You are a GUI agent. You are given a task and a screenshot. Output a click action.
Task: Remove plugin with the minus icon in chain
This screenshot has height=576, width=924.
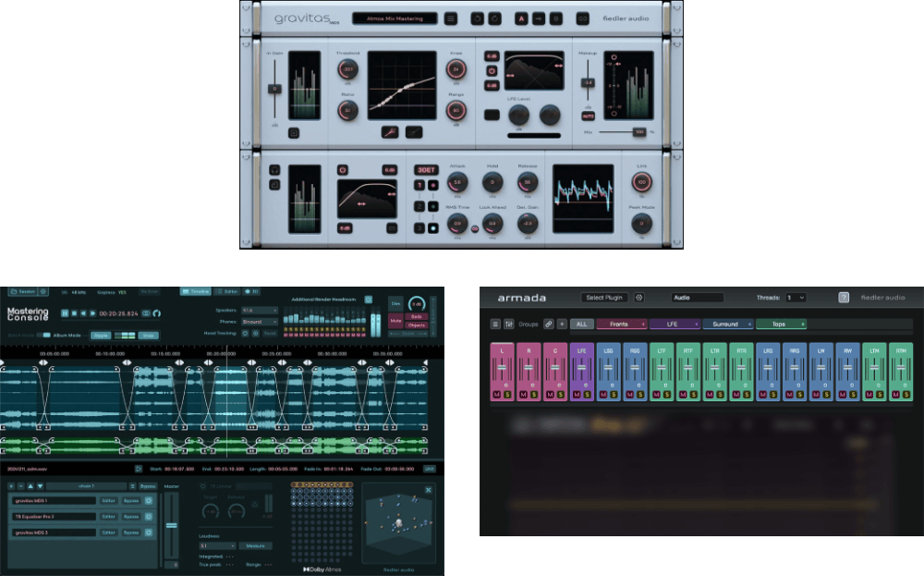(20, 486)
